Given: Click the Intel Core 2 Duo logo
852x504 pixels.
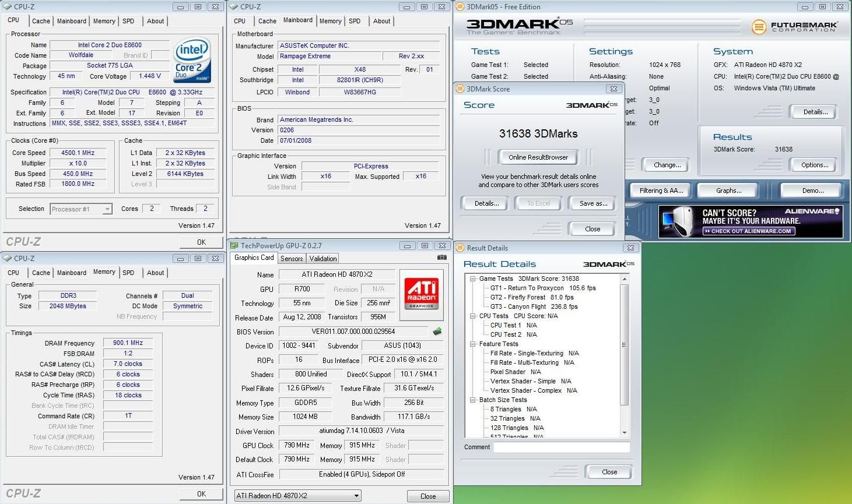Looking at the screenshot, I should click(192, 61).
